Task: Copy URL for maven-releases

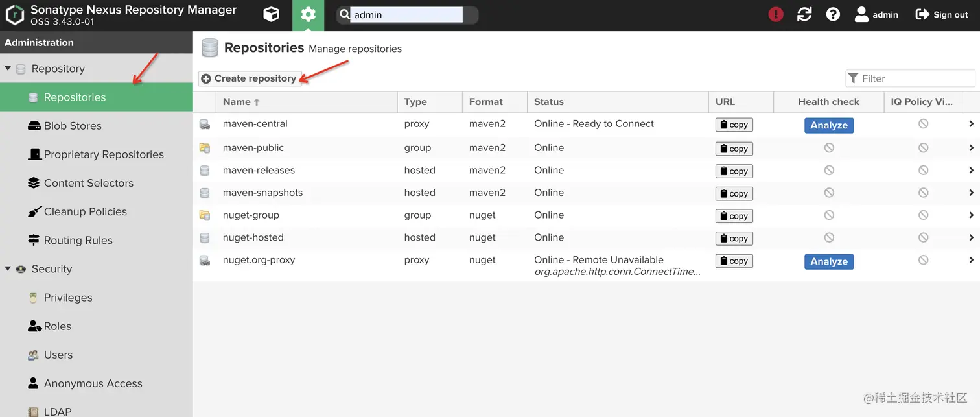Action: (x=734, y=171)
